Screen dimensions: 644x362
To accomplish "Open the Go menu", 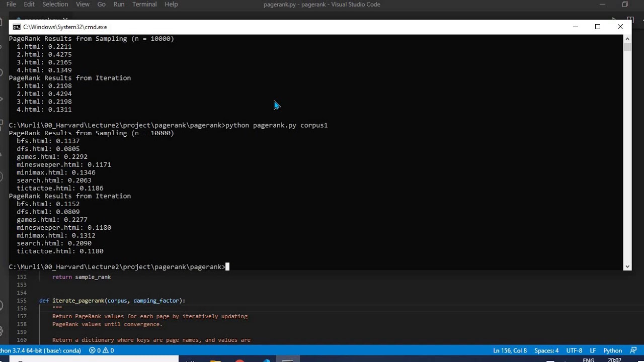I will tap(102, 4).
